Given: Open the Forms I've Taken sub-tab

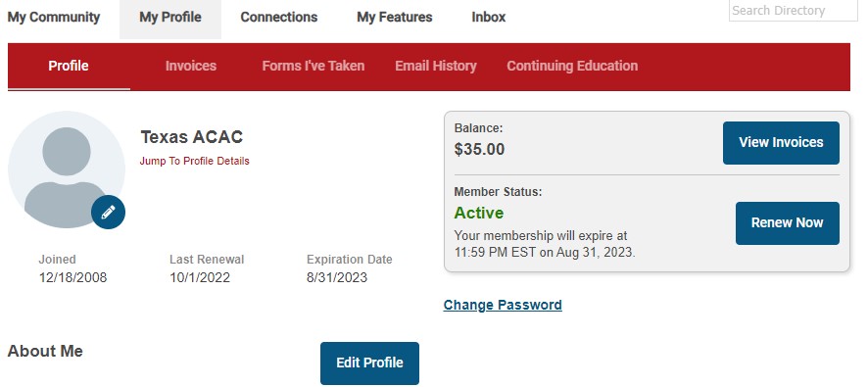Looking at the screenshot, I should coord(313,67).
